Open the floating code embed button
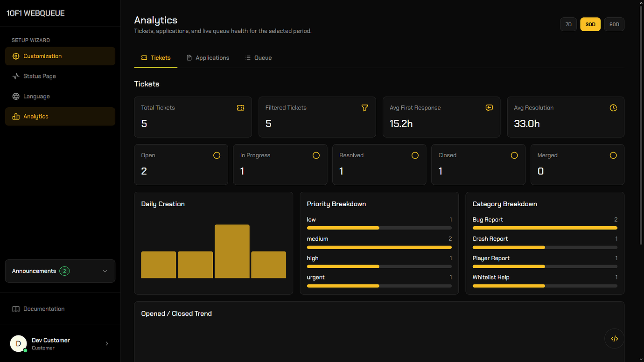644x362 pixels. point(615,339)
